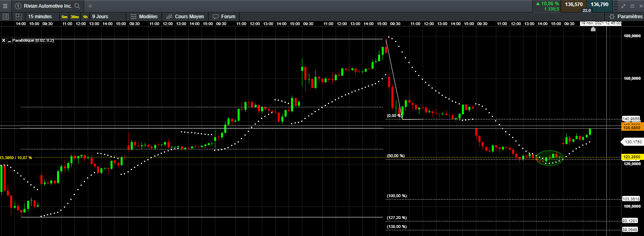Open the list view icon in toolbar
The image size is (644, 236).
tap(6, 17)
